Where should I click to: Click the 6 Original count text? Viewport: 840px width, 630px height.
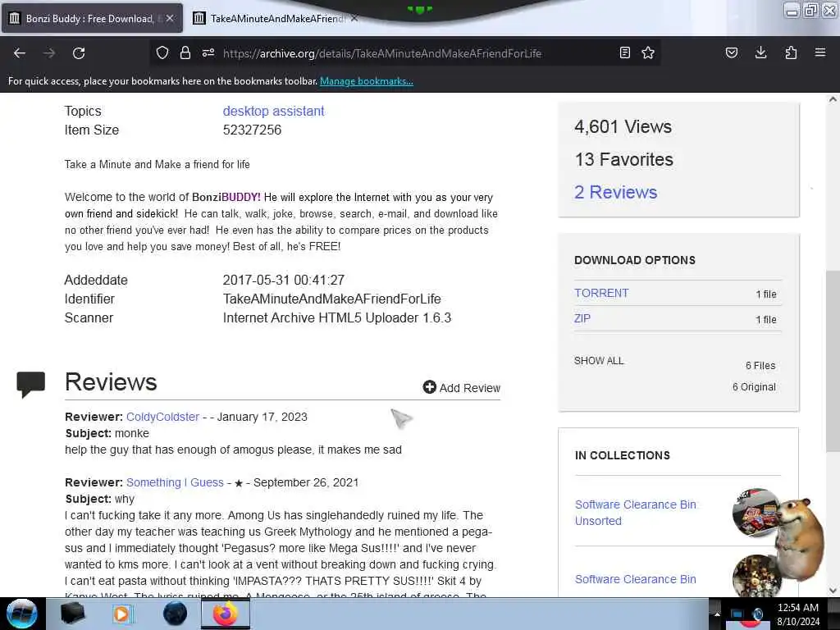(755, 387)
